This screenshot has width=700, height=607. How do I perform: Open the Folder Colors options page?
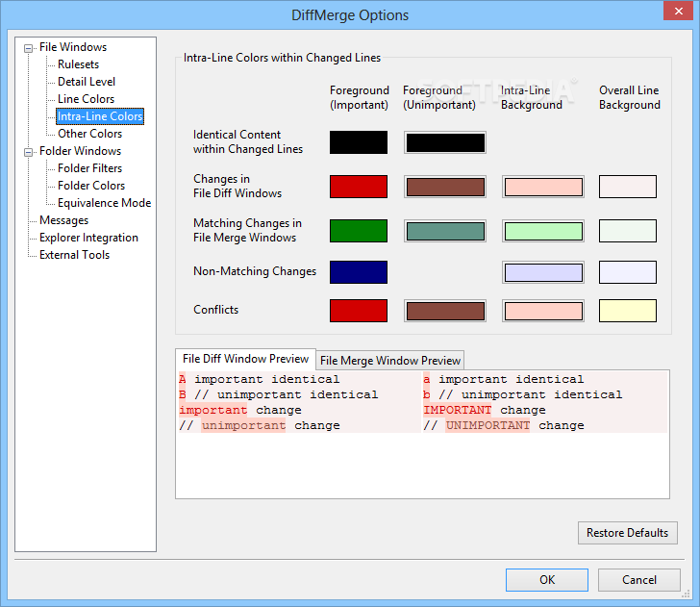click(x=91, y=186)
